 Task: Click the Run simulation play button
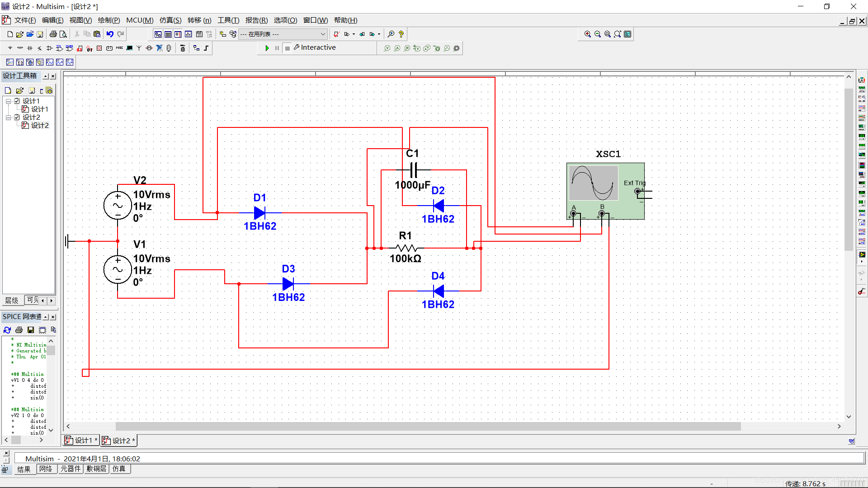click(267, 48)
